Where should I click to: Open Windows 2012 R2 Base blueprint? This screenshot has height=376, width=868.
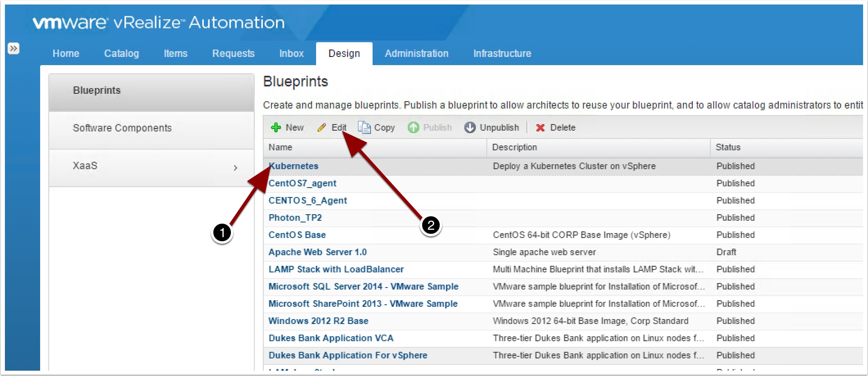tap(319, 321)
